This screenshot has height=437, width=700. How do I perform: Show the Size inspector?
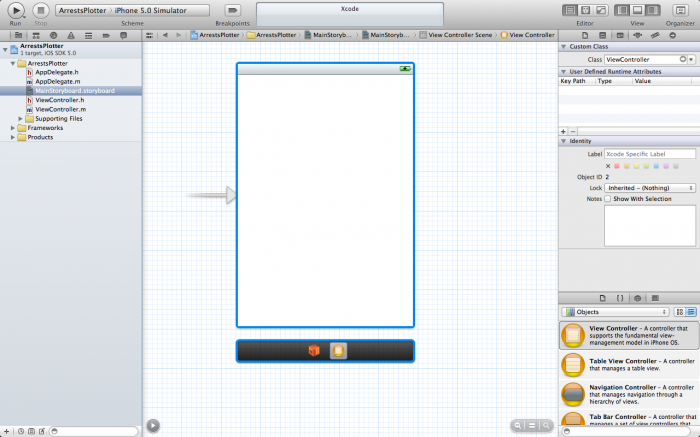pyautogui.click(x=655, y=35)
